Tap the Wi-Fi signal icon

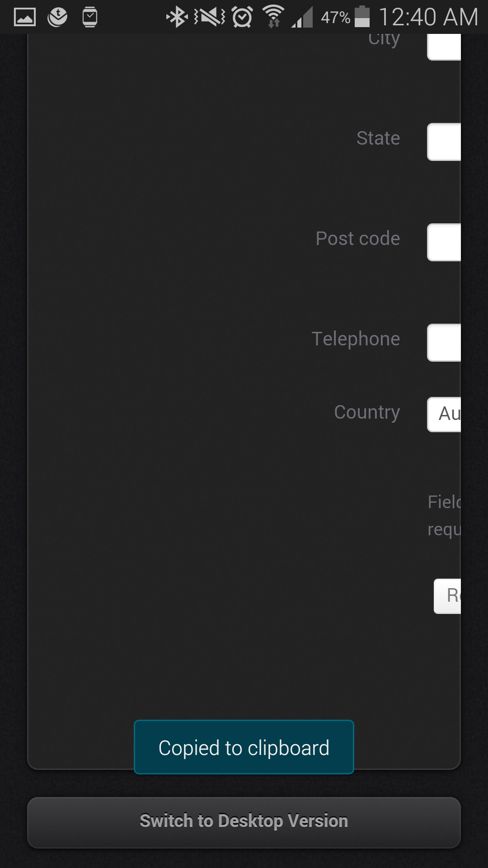pyautogui.click(x=273, y=17)
